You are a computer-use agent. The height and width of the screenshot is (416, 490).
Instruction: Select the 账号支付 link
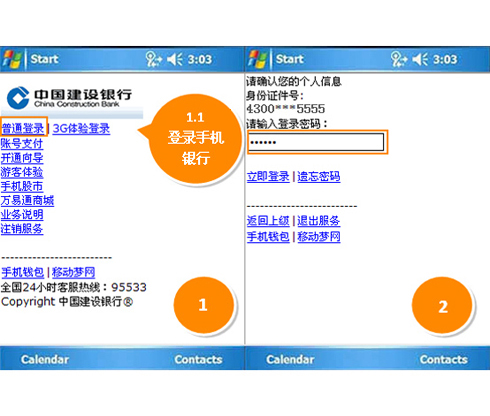pyautogui.click(x=22, y=144)
